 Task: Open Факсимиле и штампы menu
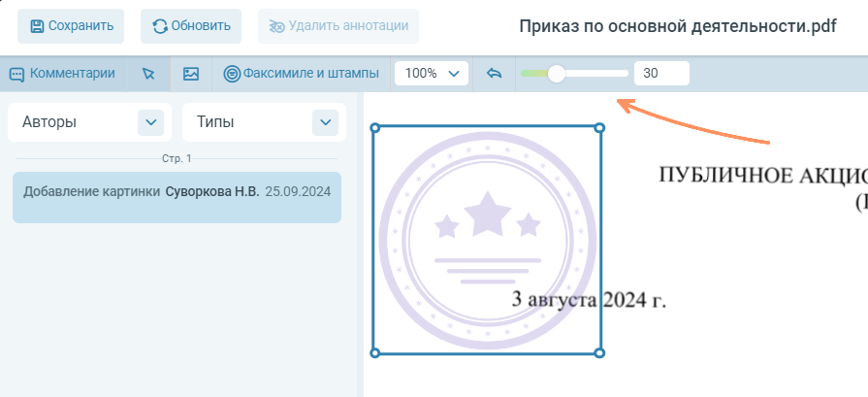click(301, 73)
